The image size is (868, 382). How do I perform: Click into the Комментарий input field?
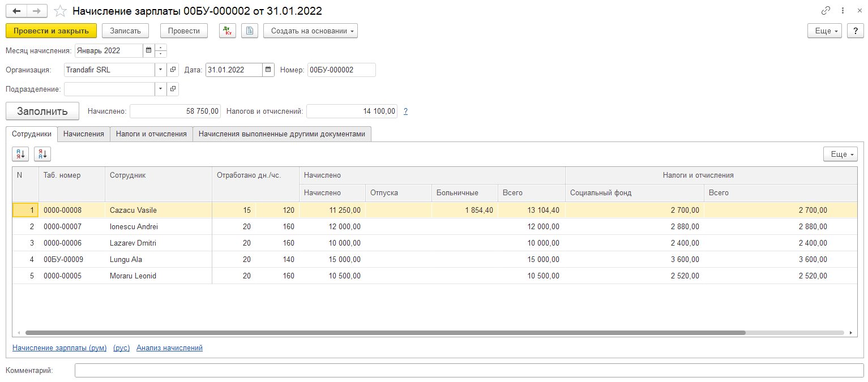(x=469, y=371)
